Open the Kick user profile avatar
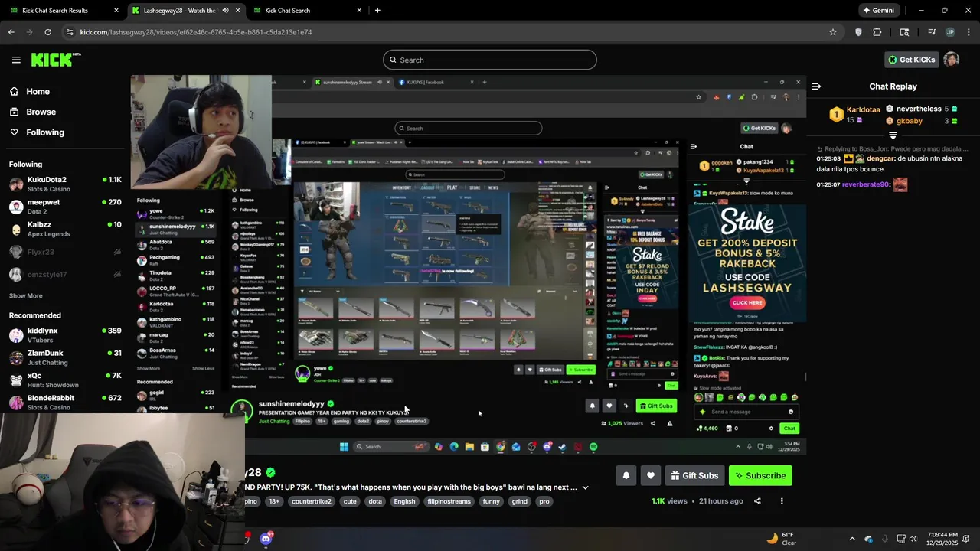The width and height of the screenshot is (980, 551). click(x=952, y=60)
